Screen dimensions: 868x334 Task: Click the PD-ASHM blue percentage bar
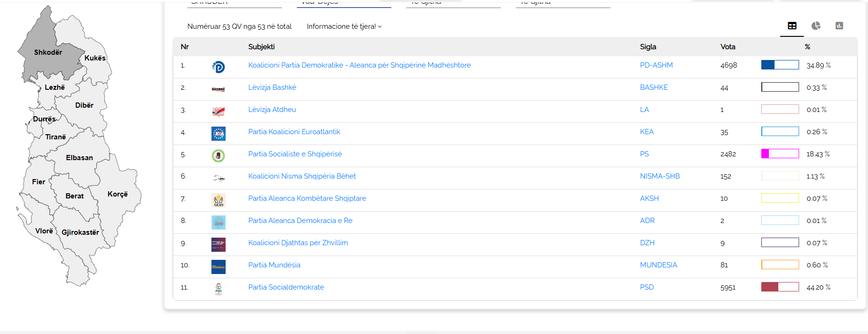(x=780, y=65)
